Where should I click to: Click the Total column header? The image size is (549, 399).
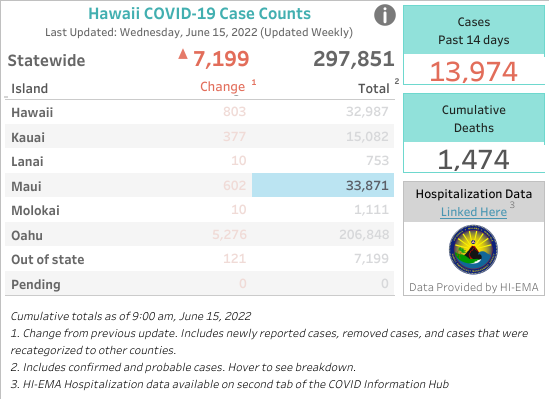(x=374, y=89)
